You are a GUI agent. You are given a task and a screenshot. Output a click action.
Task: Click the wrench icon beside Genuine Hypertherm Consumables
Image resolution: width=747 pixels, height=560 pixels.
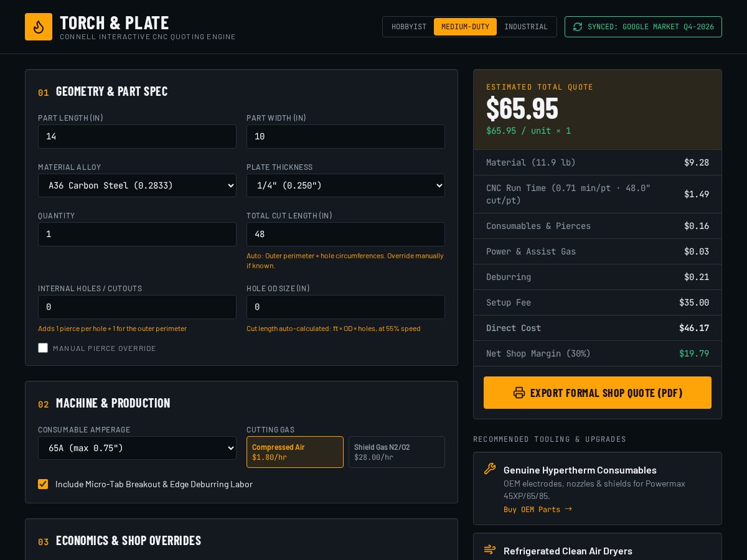coord(490,469)
